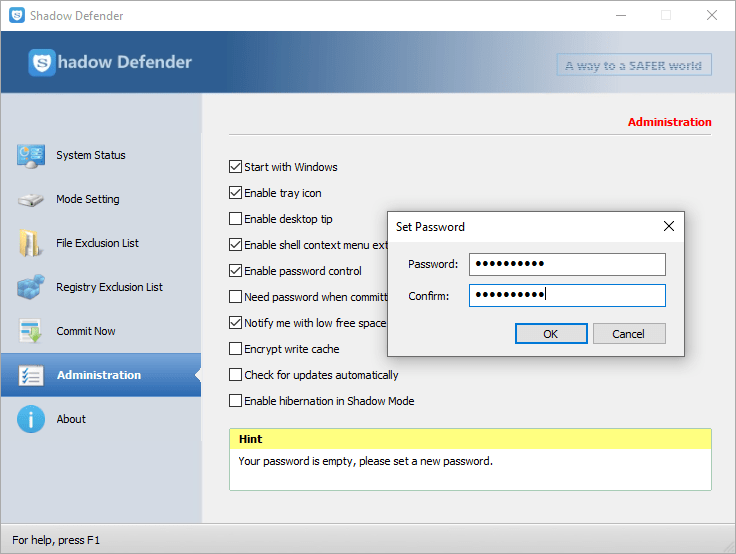Enable desktop tip checkbox
The image size is (736, 554).
[235, 219]
